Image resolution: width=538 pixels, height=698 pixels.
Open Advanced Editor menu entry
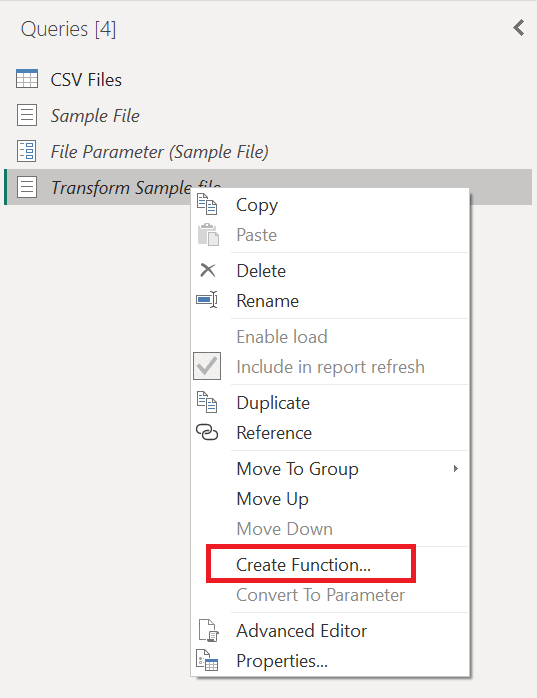[x=302, y=631]
